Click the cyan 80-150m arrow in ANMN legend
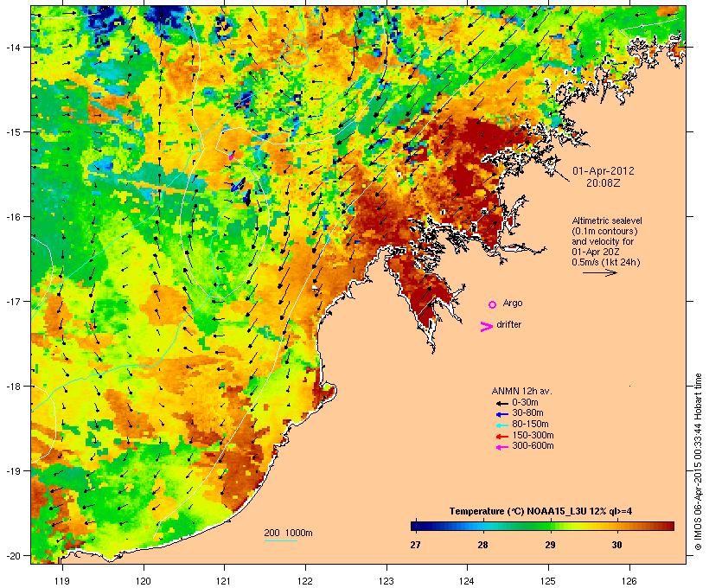709x588 pixels. tap(501, 425)
